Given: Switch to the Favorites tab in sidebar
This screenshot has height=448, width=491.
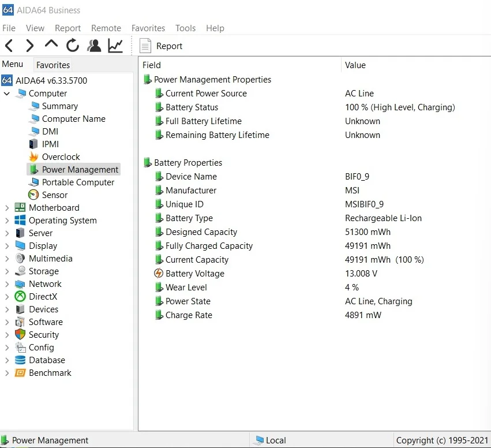Looking at the screenshot, I should [53, 65].
